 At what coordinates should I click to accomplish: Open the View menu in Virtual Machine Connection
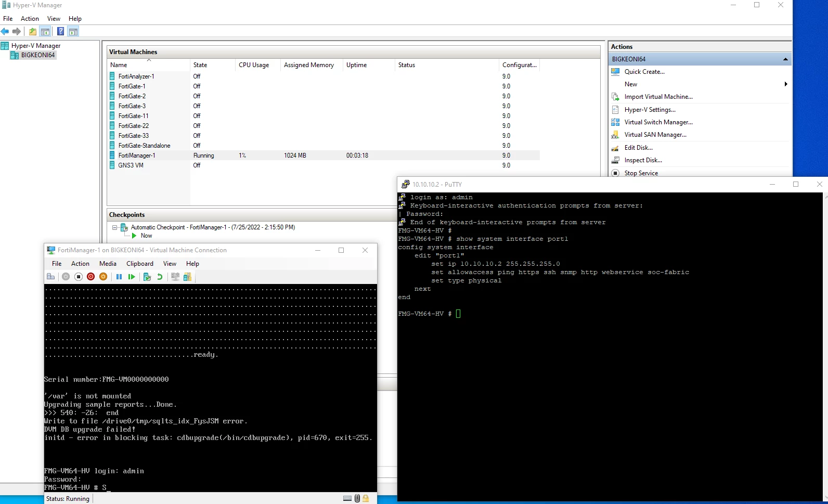coord(170,264)
